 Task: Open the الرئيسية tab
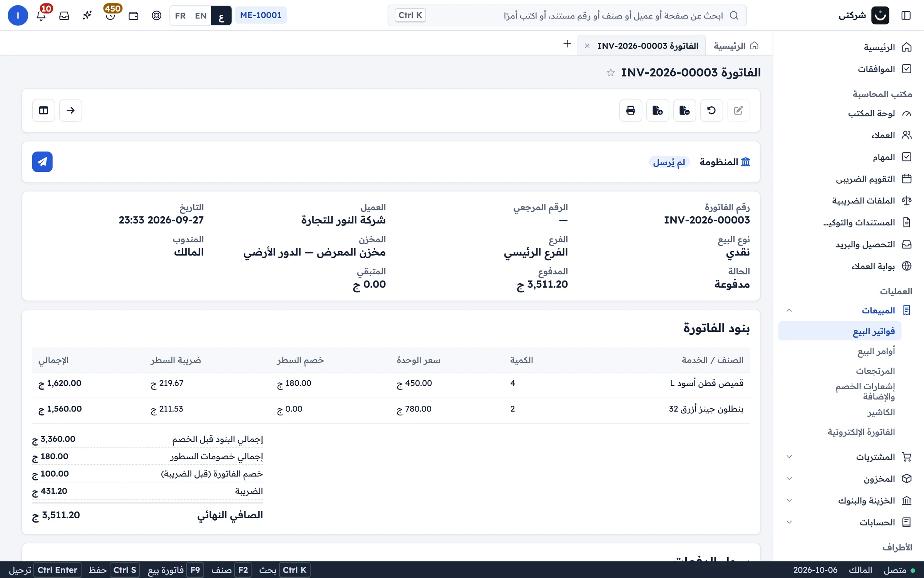(736, 46)
